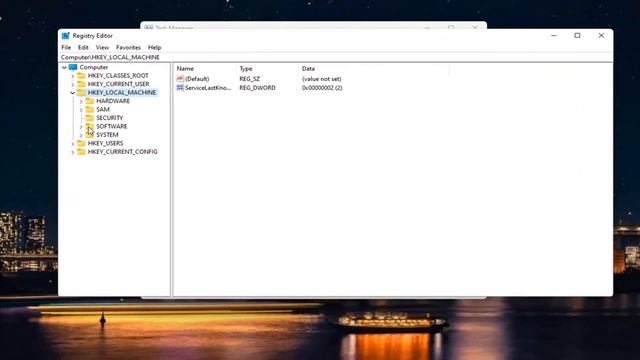
Task: Click the HKEY_USERS folder icon
Action: coord(81,143)
